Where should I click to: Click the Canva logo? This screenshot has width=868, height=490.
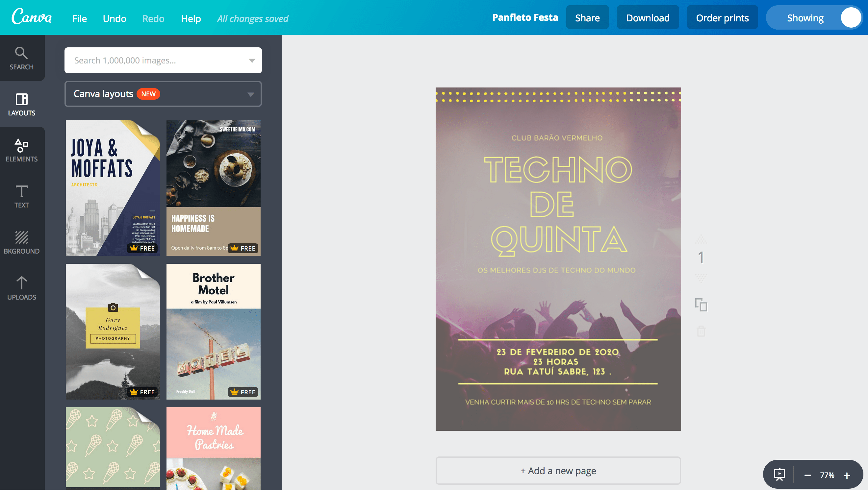pyautogui.click(x=32, y=17)
